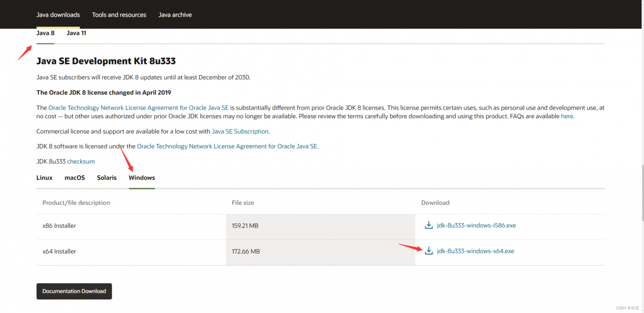Click the 'Java SE Development Kit 8u333' heading
This screenshot has height=313, width=644.
tap(106, 61)
